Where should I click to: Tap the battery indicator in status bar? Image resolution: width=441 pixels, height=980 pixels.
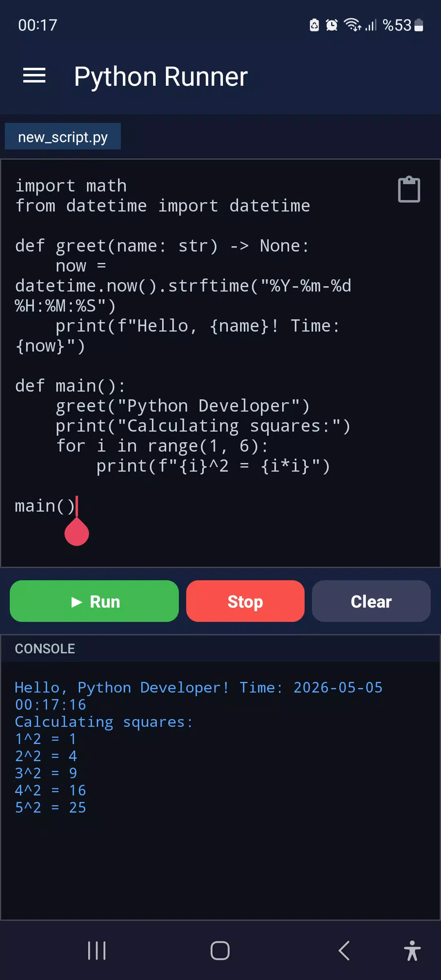click(419, 25)
